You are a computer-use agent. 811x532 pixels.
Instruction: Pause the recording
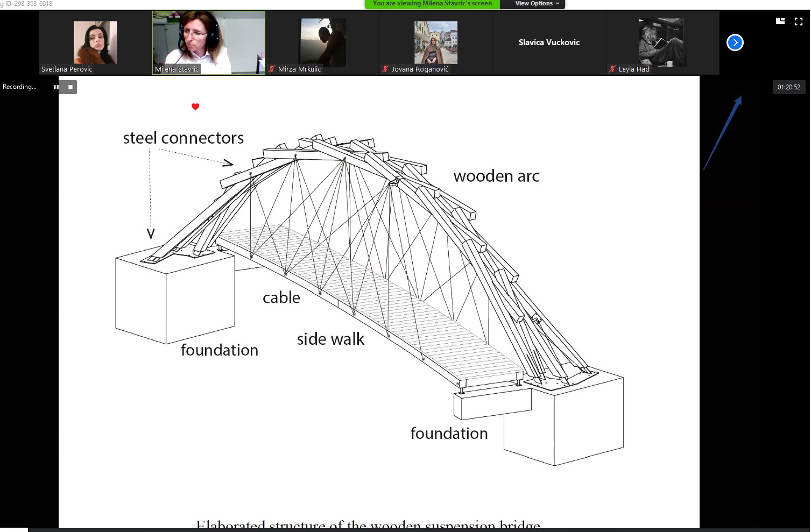tap(56, 87)
